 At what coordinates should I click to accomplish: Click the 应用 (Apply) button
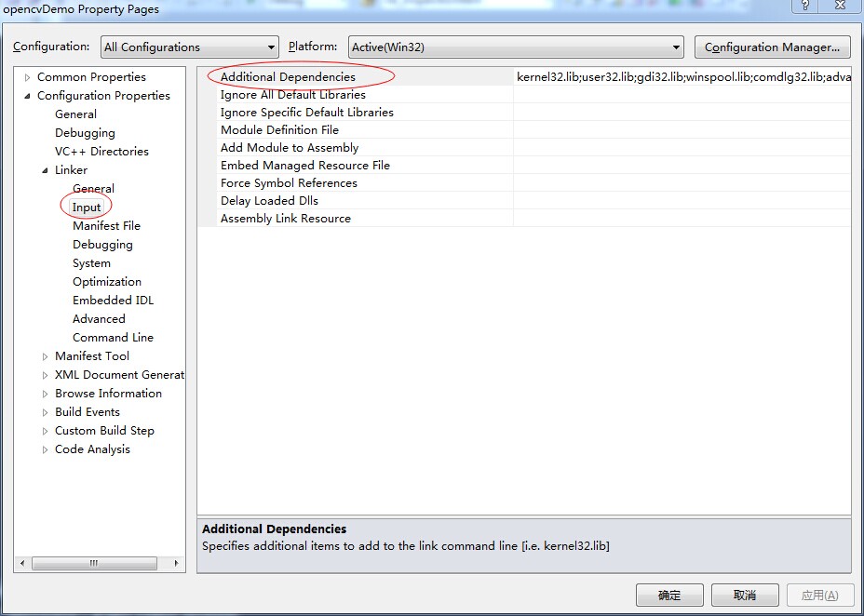[x=820, y=596]
